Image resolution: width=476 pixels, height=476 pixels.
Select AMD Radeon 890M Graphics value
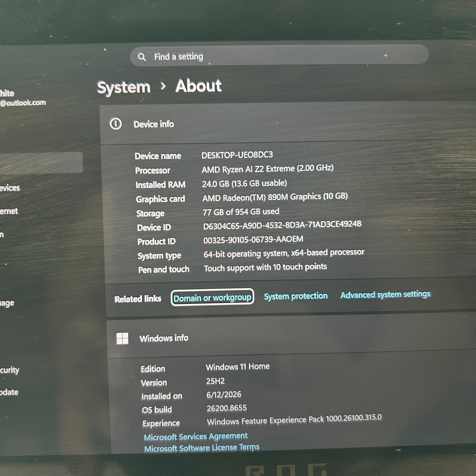click(x=275, y=197)
